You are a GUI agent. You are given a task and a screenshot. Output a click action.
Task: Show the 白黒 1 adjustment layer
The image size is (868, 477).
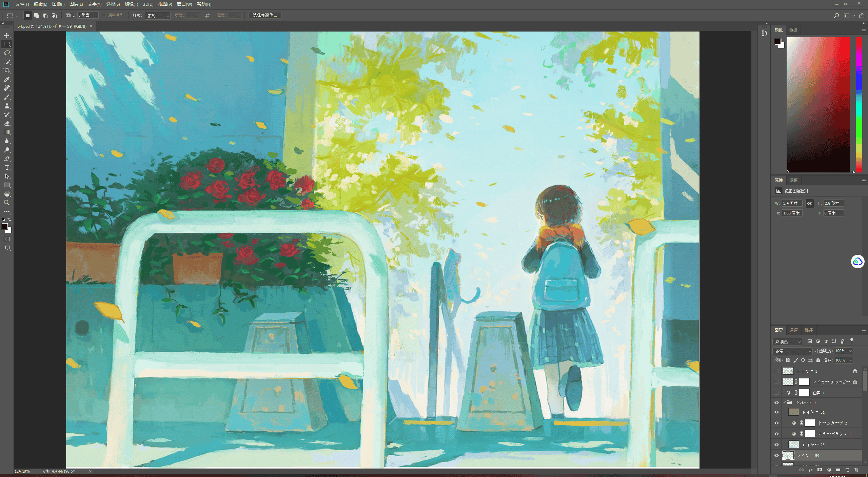776,393
